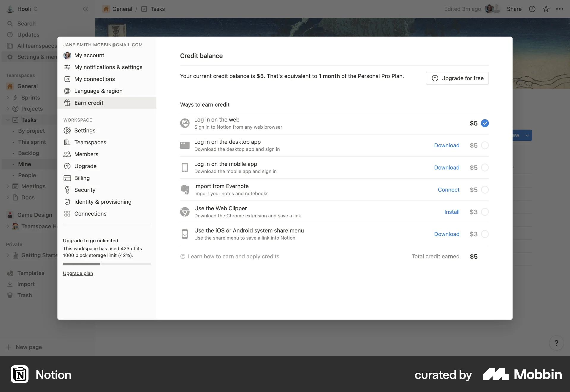Click the star icon to favorite Tasks page
The height and width of the screenshot is (392, 570).
pos(546,9)
